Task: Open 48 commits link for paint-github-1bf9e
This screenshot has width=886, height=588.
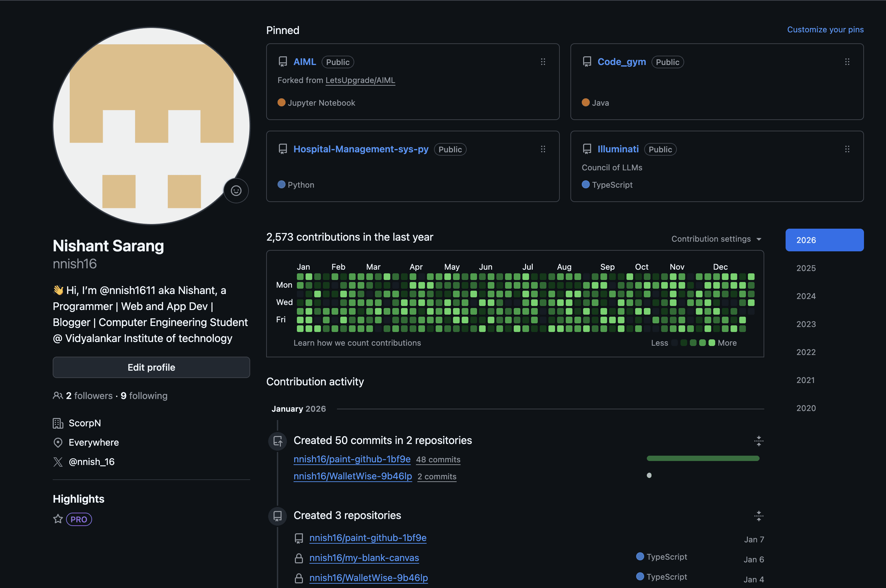Action: pyautogui.click(x=438, y=459)
